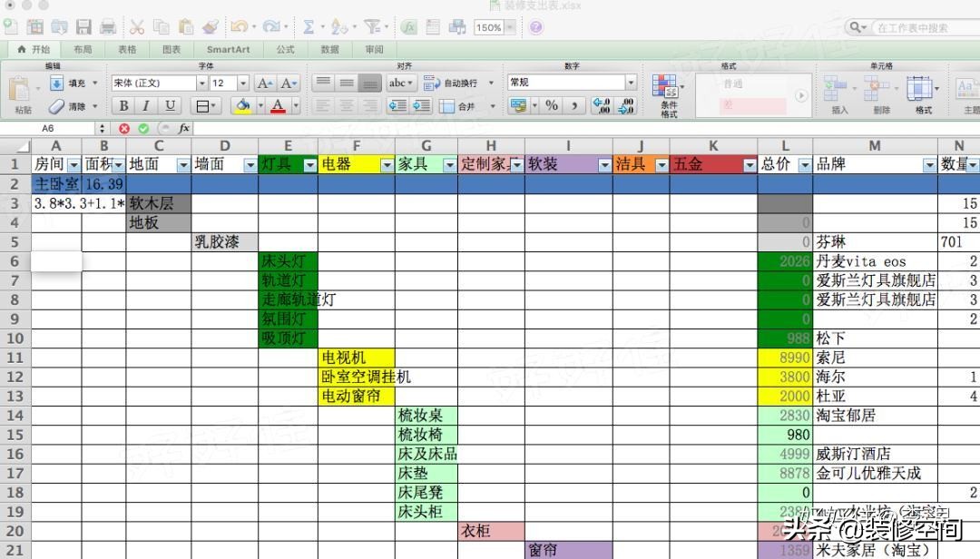Toggle Italic formatting
The width and height of the screenshot is (980, 559).
coord(146,105)
